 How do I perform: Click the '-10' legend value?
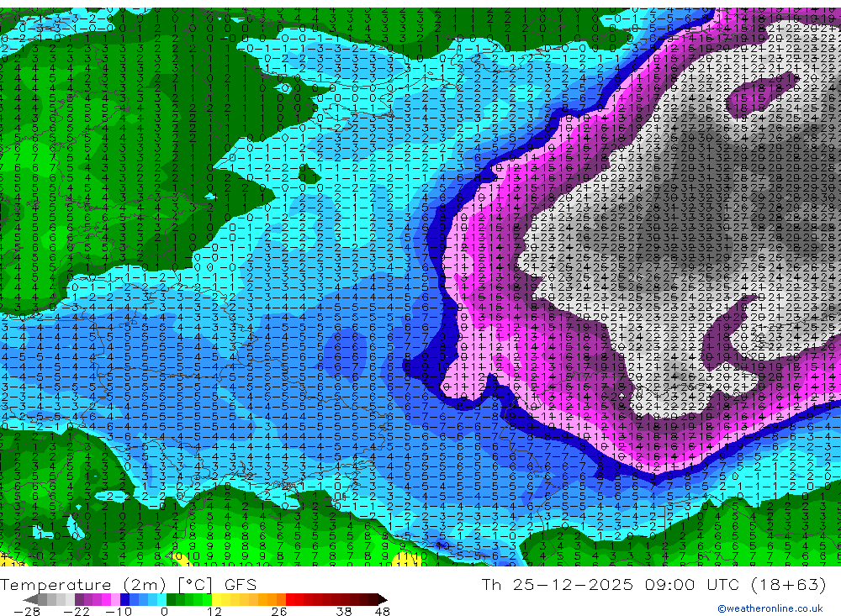click(119, 612)
